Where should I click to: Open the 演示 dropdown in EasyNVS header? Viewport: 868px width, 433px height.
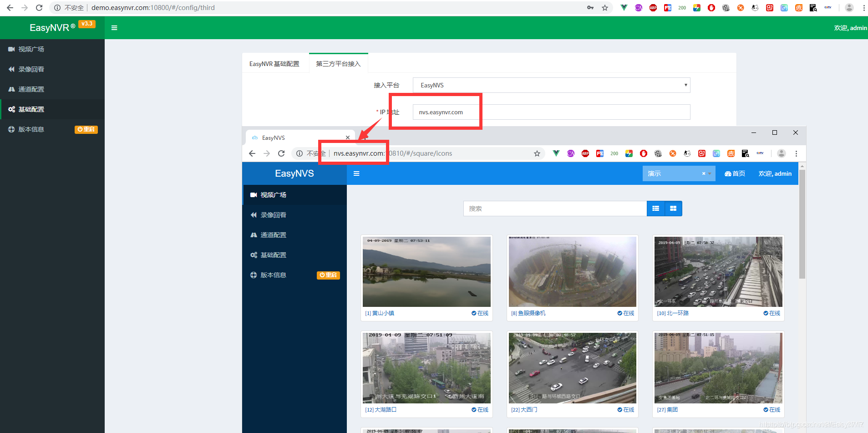coord(679,173)
